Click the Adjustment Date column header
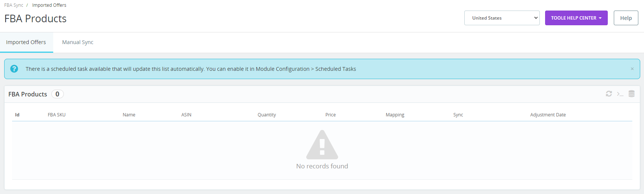The width and height of the screenshot is (644, 194). point(548,115)
